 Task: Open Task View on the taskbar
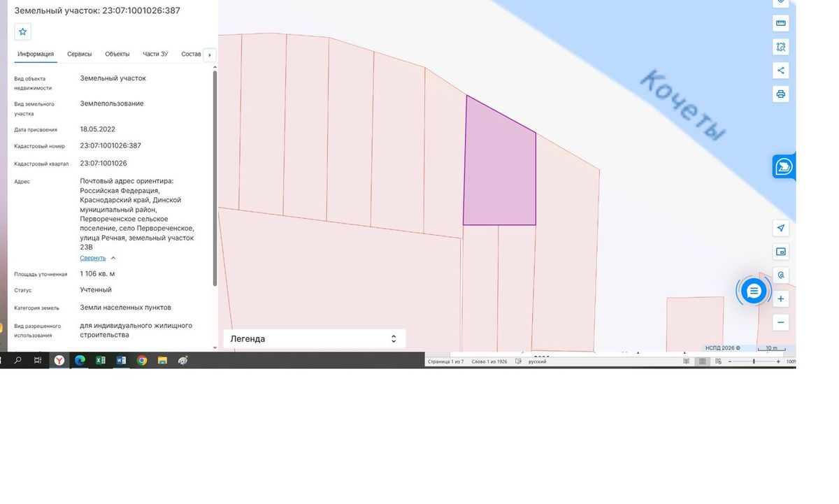(x=38, y=360)
